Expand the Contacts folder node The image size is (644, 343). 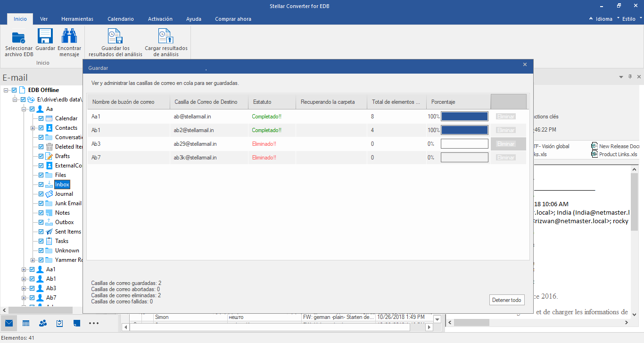pyautogui.click(x=33, y=128)
